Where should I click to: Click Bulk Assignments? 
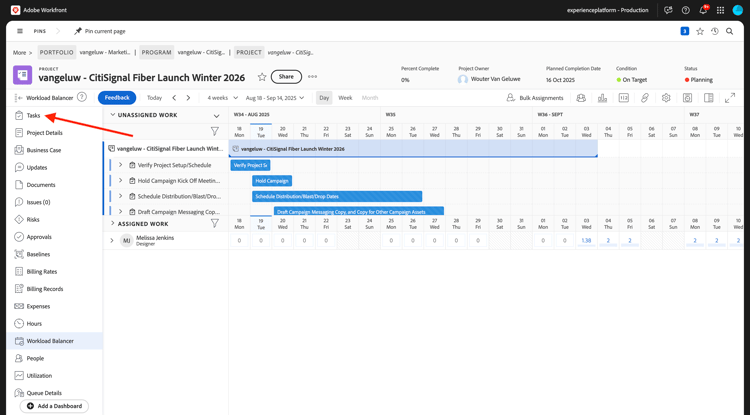click(535, 98)
